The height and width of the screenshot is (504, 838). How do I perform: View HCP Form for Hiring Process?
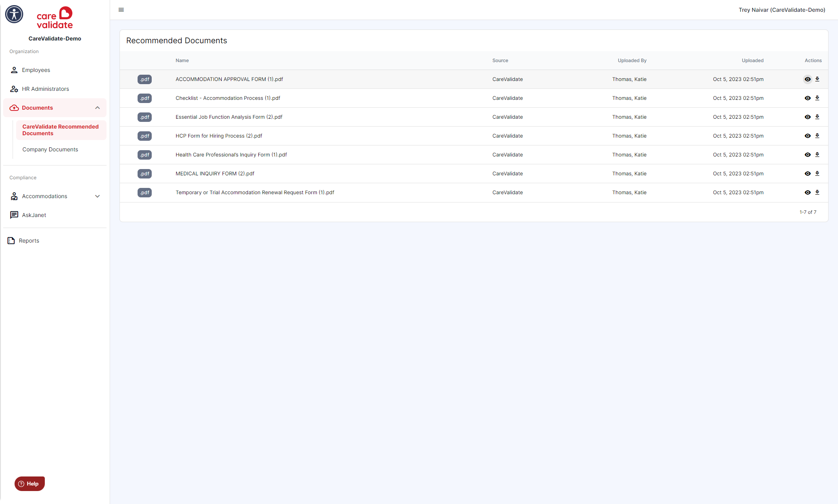[808, 136]
